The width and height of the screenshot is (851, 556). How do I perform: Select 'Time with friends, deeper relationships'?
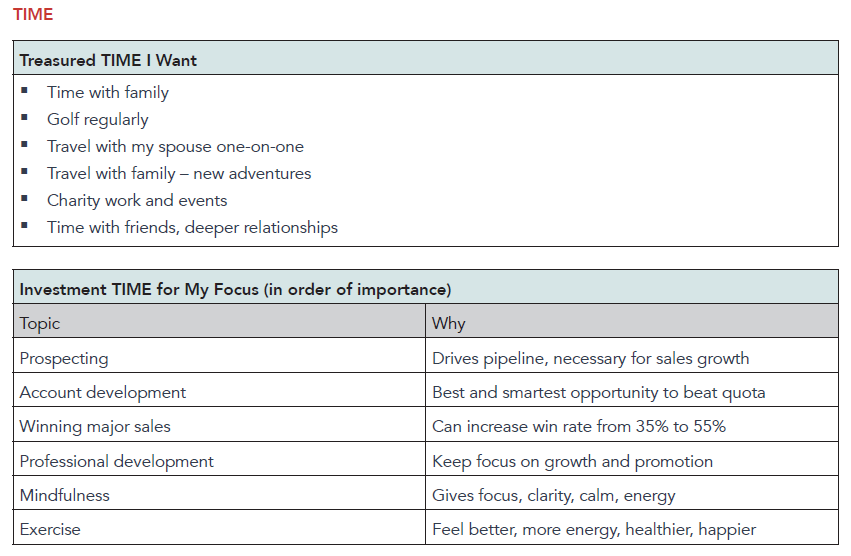coord(192,227)
